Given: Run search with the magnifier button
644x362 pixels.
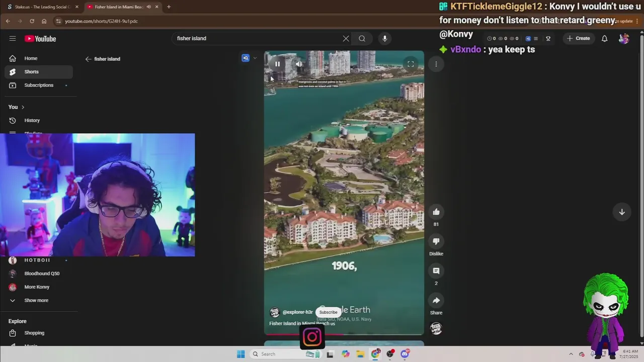Looking at the screenshot, I should pyautogui.click(x=362, y=38).
